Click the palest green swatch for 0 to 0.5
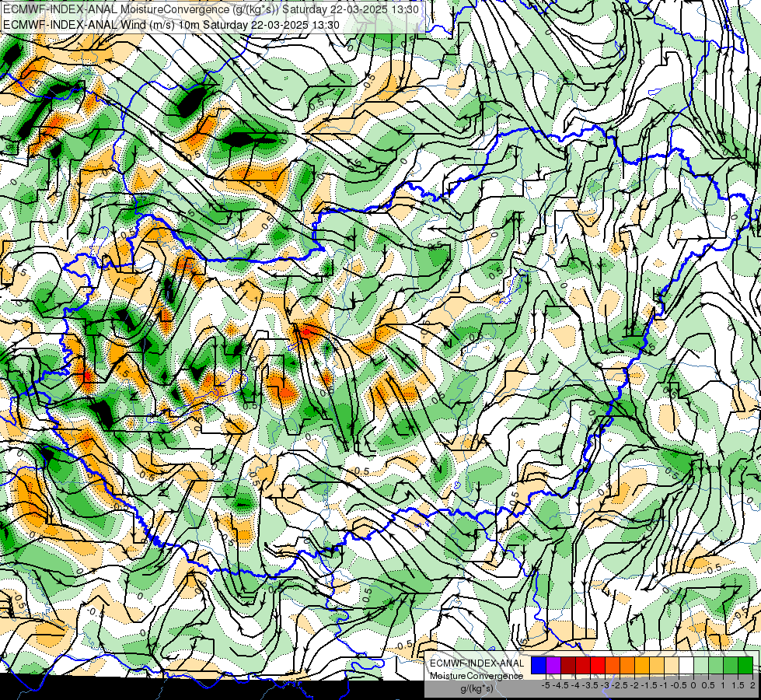Screen dimensions: 761x700 [701, 666]
